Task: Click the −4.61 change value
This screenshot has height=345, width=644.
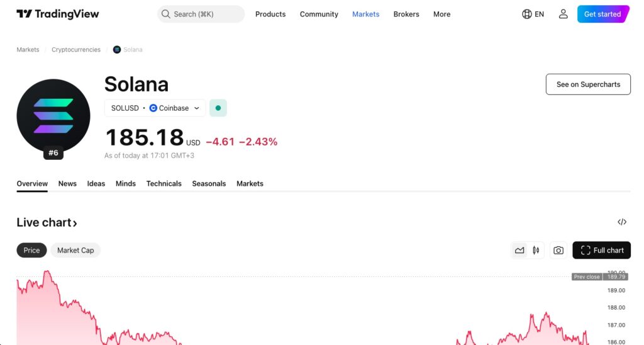Action: click(220, 142)
